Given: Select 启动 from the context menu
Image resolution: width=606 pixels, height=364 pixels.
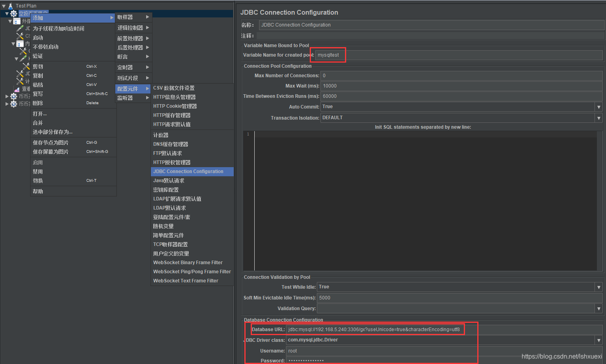Looking at the screenshot, I should tap(73, 38).
